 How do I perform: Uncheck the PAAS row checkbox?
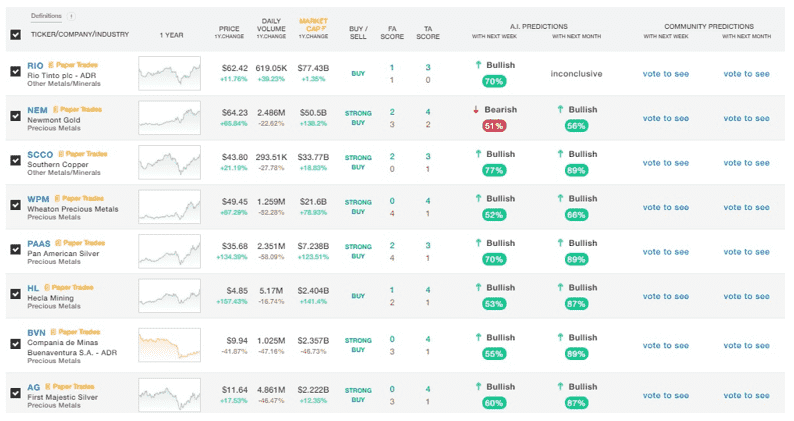[16, 249]
